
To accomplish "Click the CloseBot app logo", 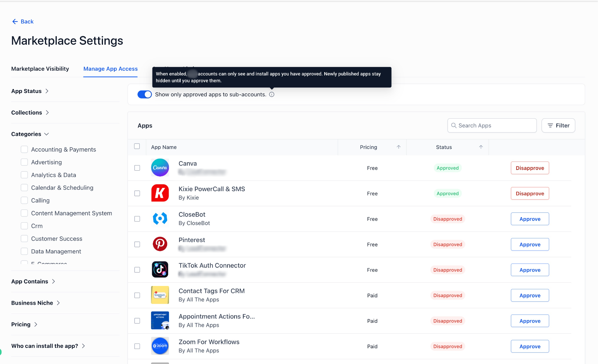I will [x=160, y=219].
